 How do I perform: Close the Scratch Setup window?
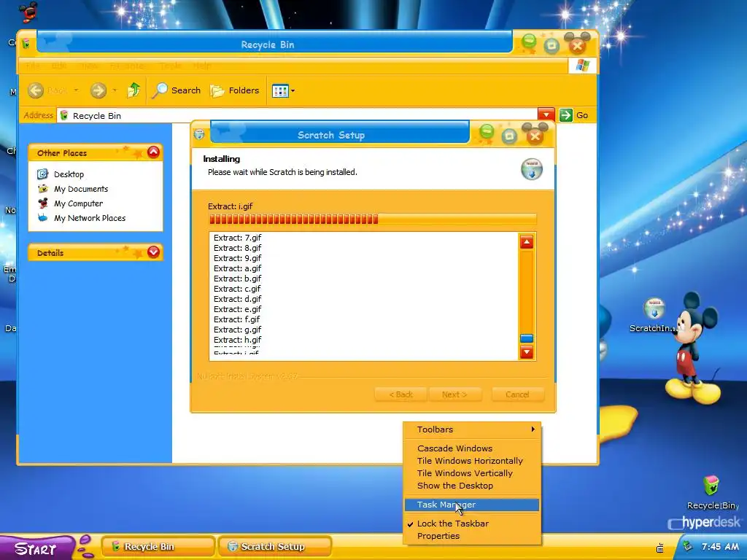tap(535, 136)
